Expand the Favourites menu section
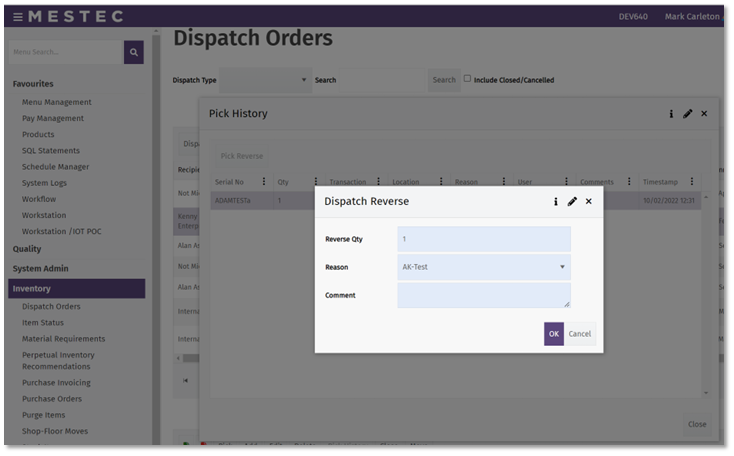This screenshot has height=456, width=734. (33, 84)
